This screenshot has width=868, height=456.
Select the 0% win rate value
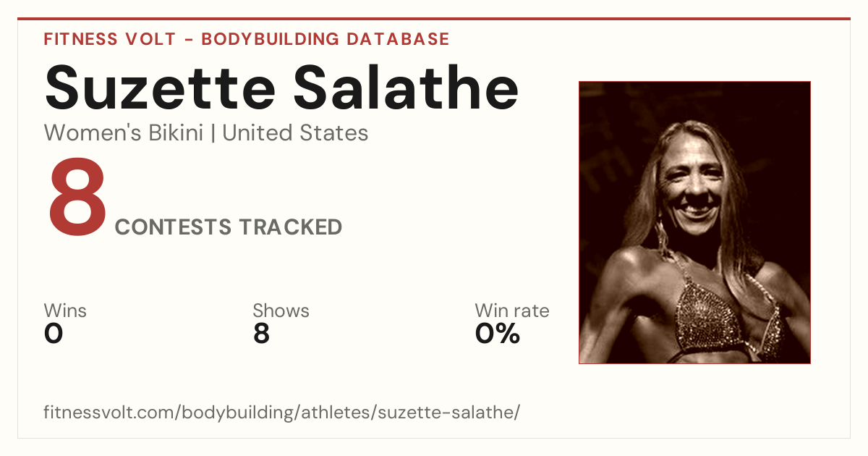coord(498,334)
